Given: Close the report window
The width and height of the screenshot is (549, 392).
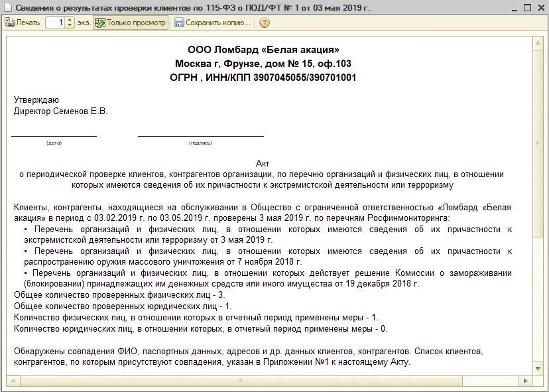Looking at the screenshot, I should point(541,8).
